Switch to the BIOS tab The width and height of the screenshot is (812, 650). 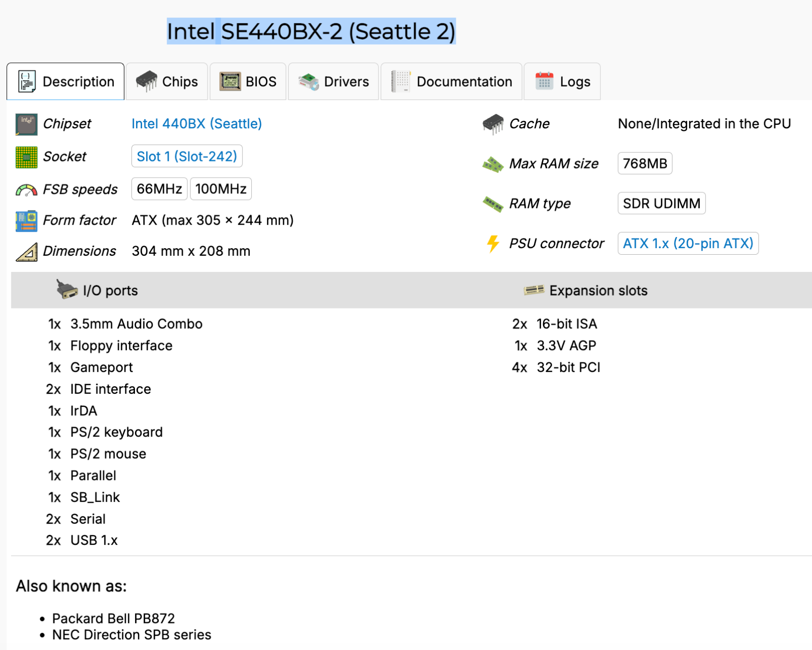pyautogui.click(x=248, y=81)
